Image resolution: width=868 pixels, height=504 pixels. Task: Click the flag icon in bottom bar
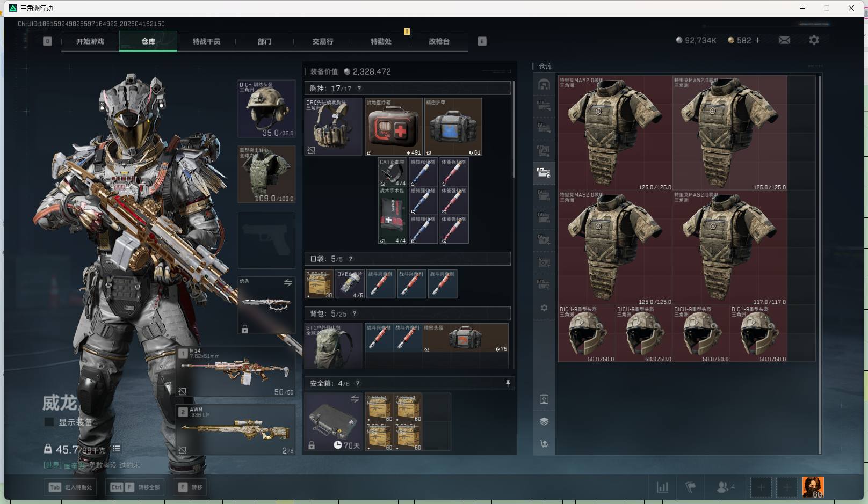tap(691, 487)
